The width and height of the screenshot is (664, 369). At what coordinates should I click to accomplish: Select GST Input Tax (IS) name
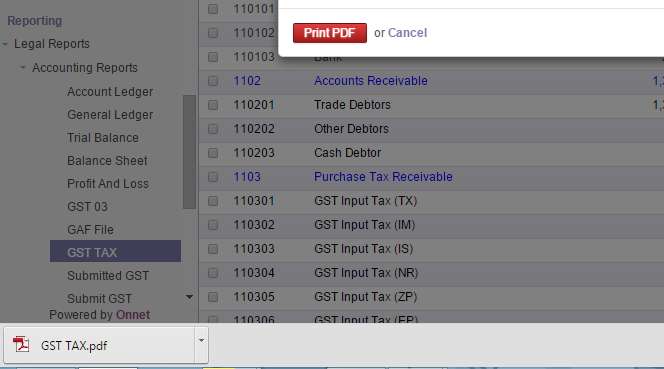coord(363,249)
